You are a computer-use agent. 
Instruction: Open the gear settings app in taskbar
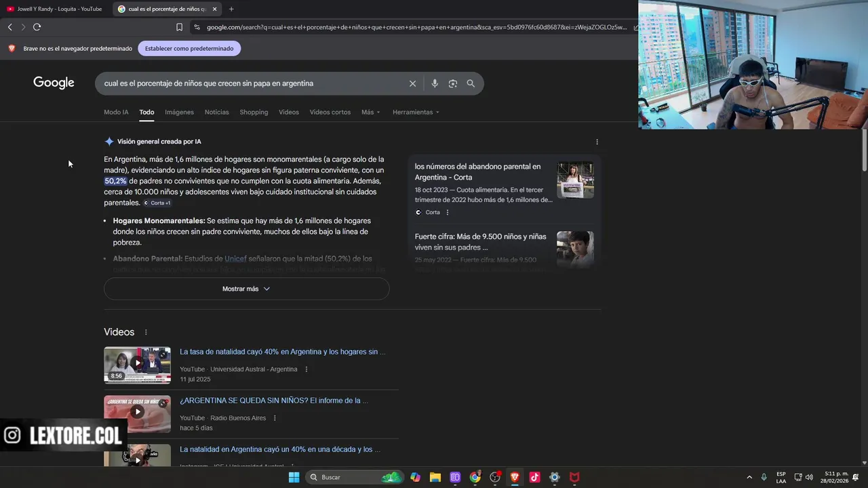tap(554, 477)
